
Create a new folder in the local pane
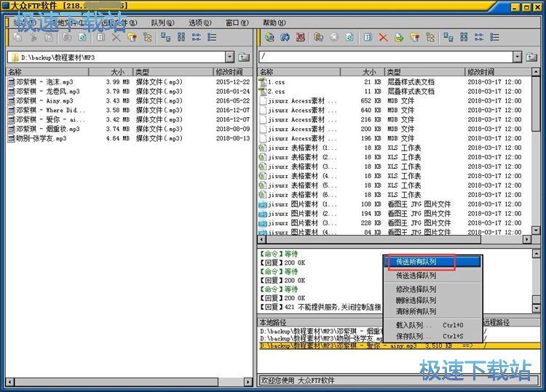pos(132,37)
